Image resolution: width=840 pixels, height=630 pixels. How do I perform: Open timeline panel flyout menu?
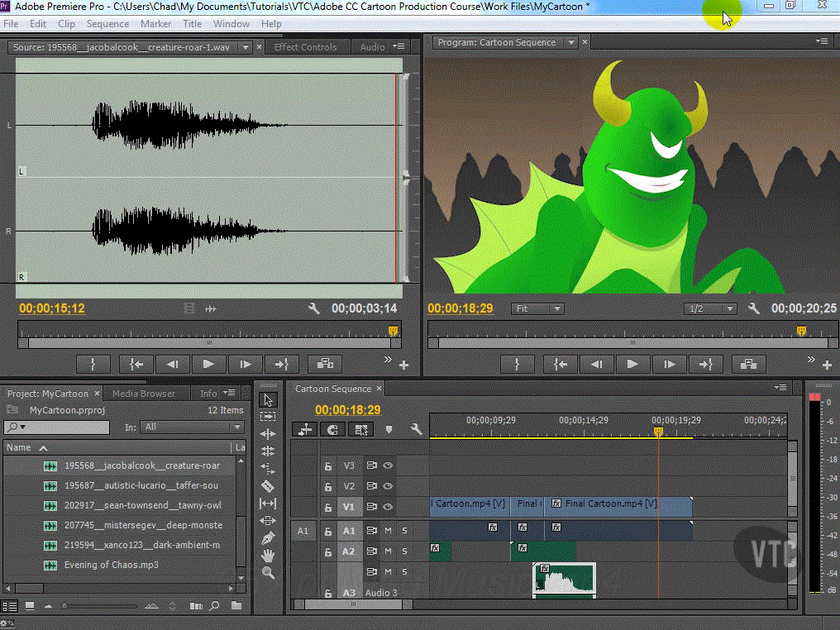[x=781, y=387]
